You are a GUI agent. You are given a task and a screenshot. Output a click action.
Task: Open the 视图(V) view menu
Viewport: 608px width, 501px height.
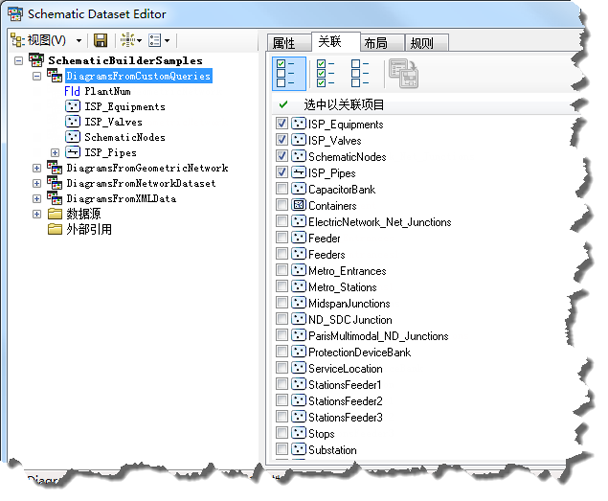[47, 40]
